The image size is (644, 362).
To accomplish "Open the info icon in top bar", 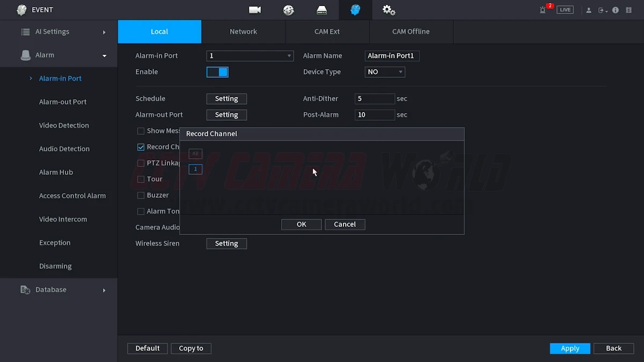I will pyautogui.click(x=616, y=10).
